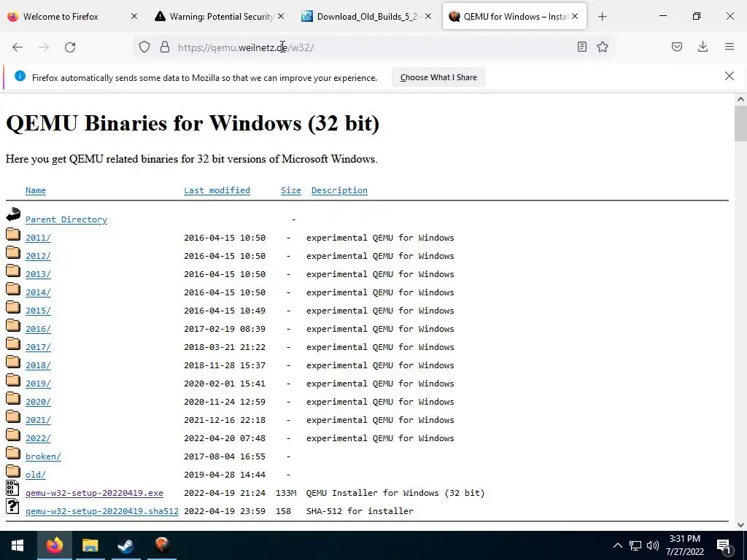
Task: Open the 2013/ directory link
Action: [38, 274]
